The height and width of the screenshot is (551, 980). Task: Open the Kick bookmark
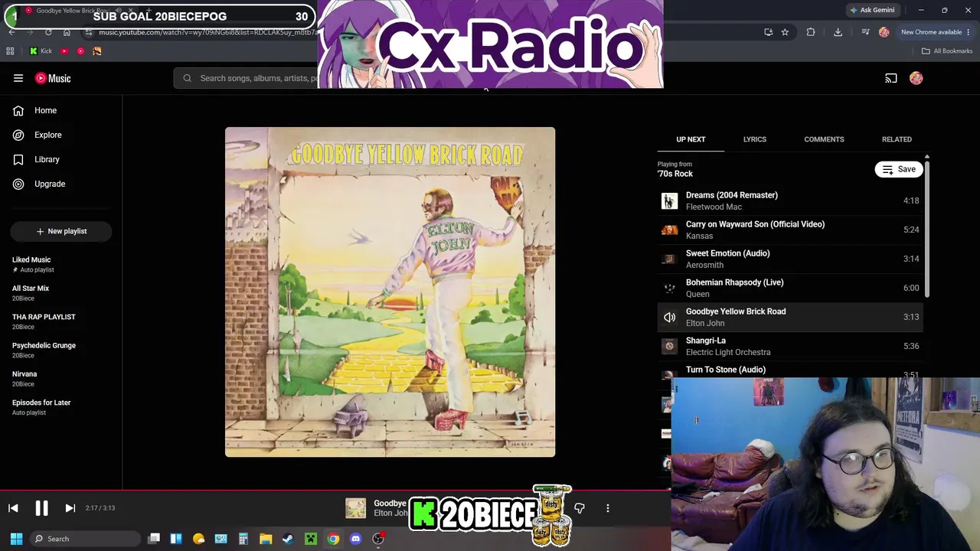(x=41, y=51)
